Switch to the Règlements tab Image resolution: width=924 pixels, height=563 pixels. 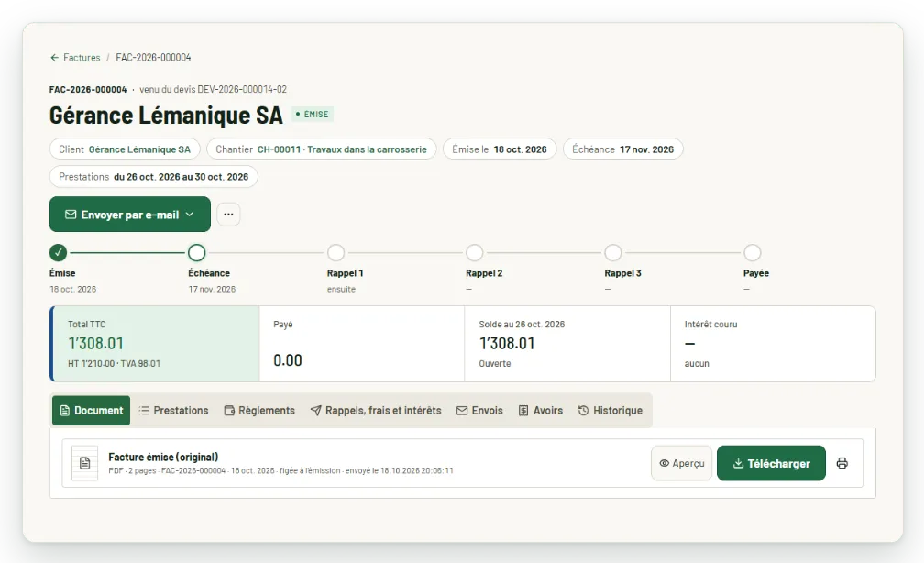point(260,410)
